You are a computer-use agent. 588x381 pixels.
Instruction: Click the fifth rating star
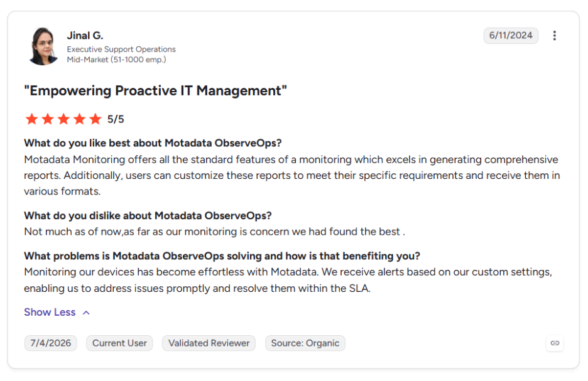click(x=95, y=119)
